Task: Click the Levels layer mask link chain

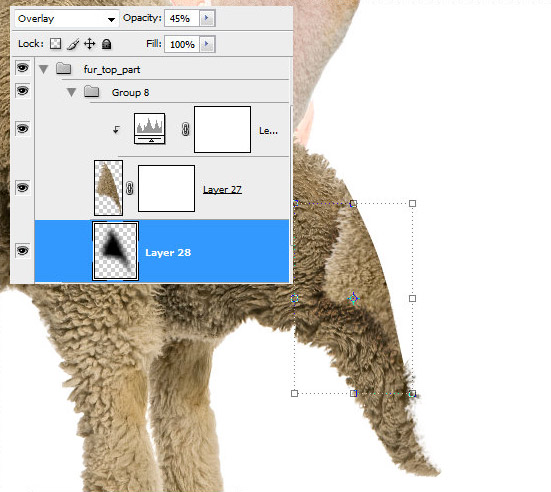Action: pyautogui.click(x=186, y=129)
